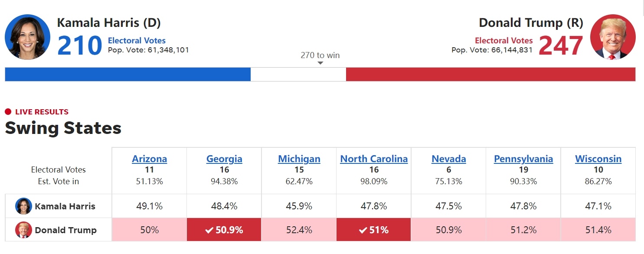This screenshot has width=644, height=254.
Task: Click Donald Trump's large profile photo
Action: click(x=613, y=37)
